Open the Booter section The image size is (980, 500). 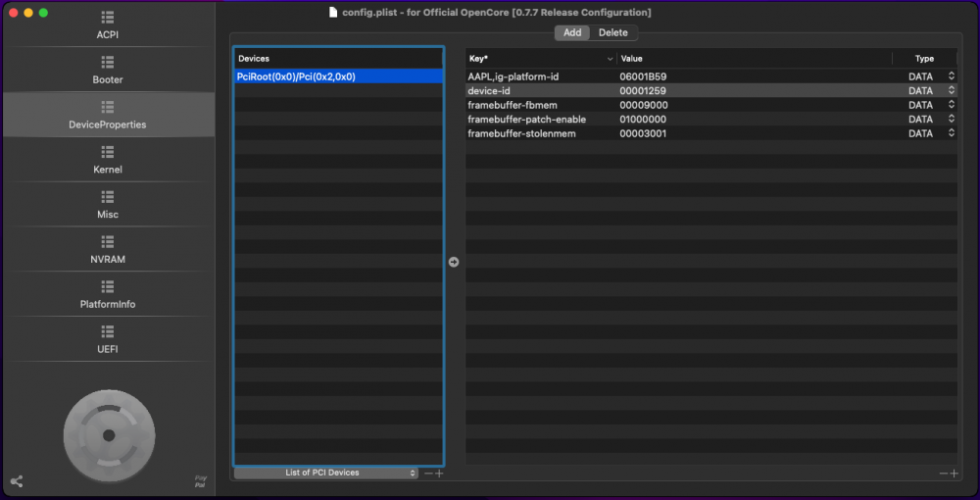108,70
